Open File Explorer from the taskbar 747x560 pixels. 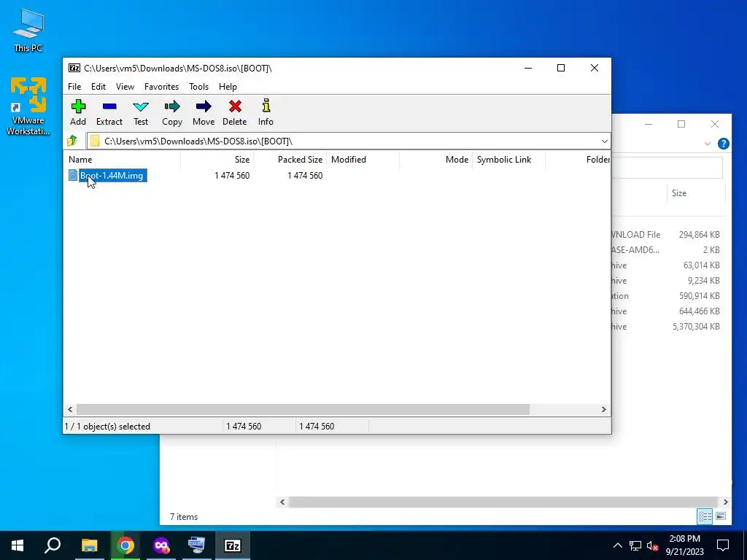pyautogui.click(x=89, y=545)
